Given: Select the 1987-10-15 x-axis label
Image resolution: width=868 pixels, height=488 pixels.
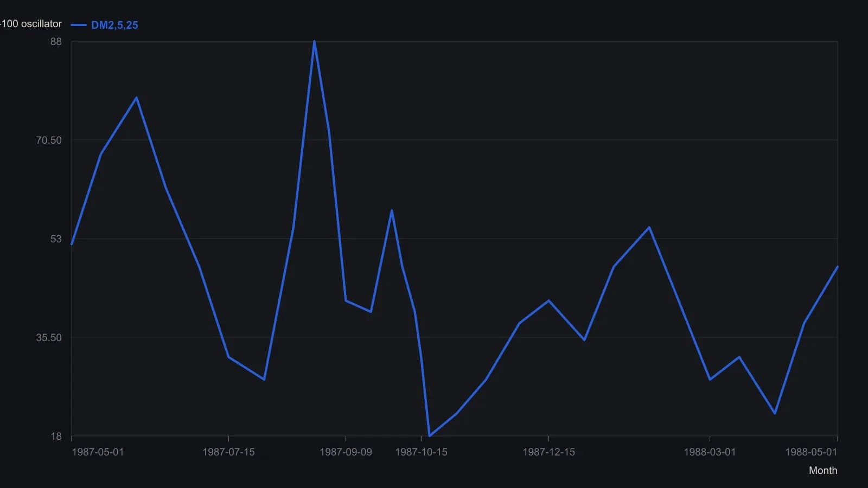Looking at the screenshot, I should click(x=421, y=452).
